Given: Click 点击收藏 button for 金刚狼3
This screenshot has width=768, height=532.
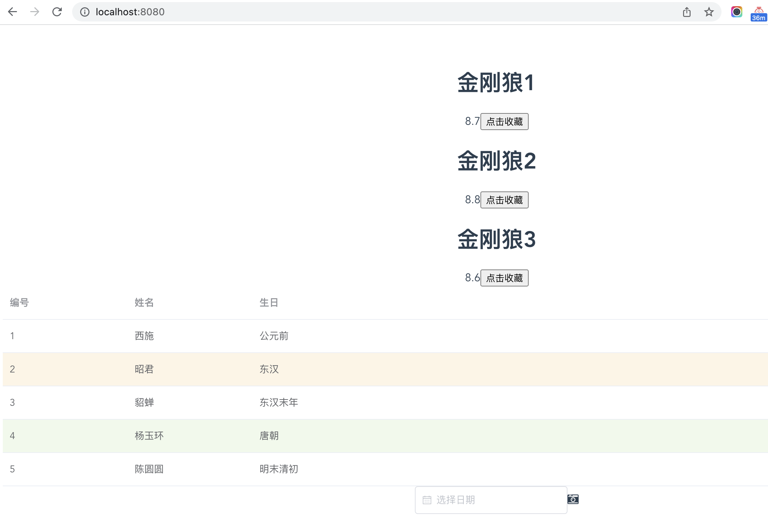Looking at the screenshot, I should tap(504, 278).
